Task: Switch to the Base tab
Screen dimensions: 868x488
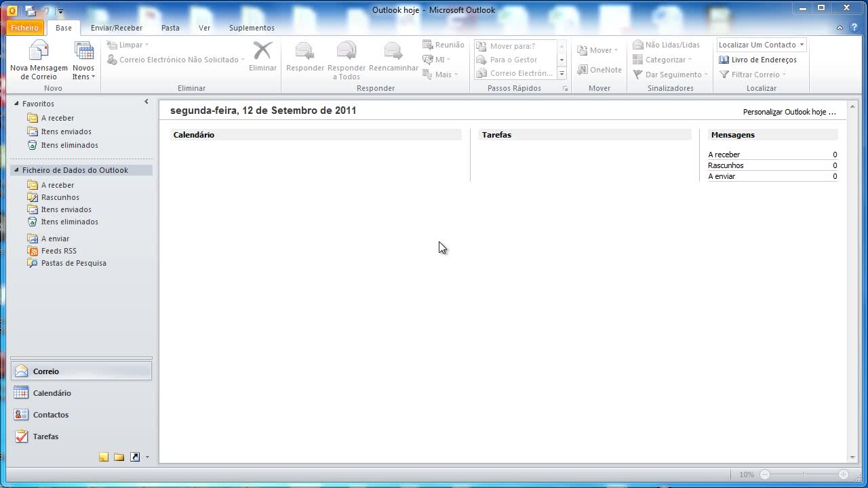Action: coord(64,28)
